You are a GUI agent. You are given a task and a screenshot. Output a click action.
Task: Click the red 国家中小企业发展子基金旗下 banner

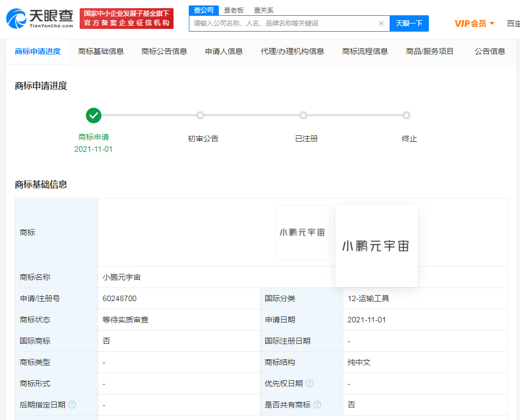[x=127, y=19]
